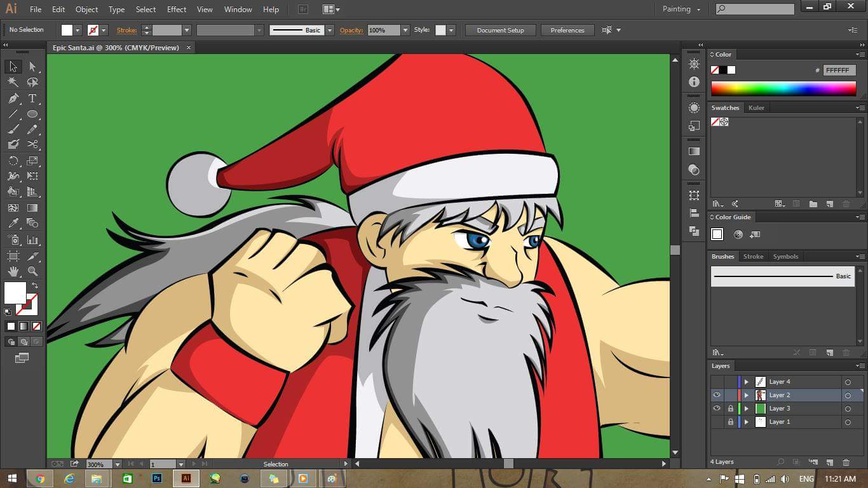
Task: Switch to the Kuler tab
Action: click(756, 108)
